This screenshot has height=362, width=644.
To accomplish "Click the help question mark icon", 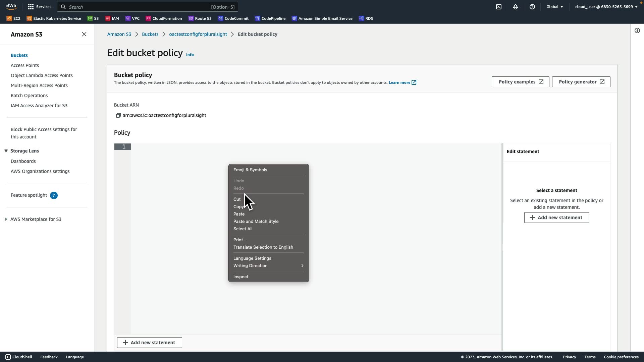I will [532, 7].
